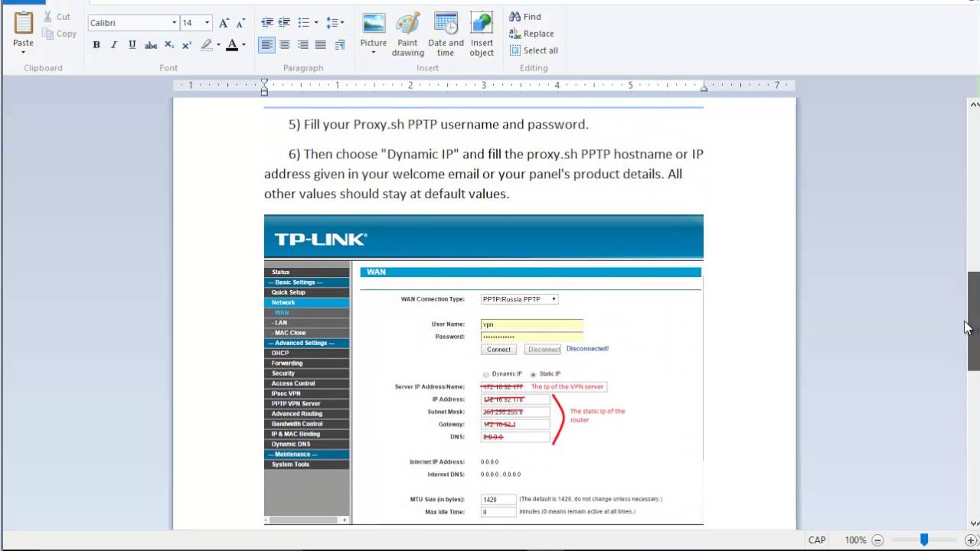Viewport: 980px width, 551px height.
Task: Open the Replace tool
Action: [531, 34]
